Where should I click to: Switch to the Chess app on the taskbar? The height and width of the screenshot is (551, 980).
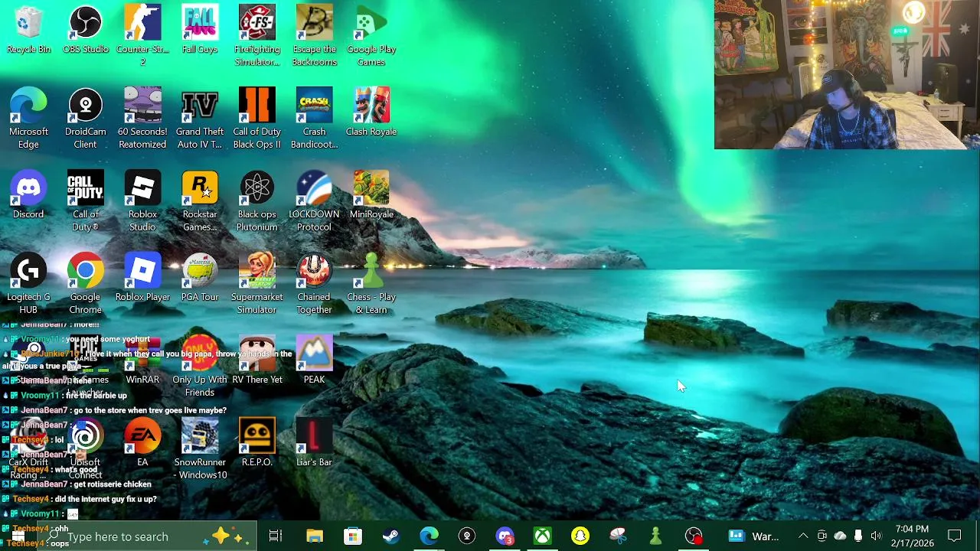click(655, 536)
